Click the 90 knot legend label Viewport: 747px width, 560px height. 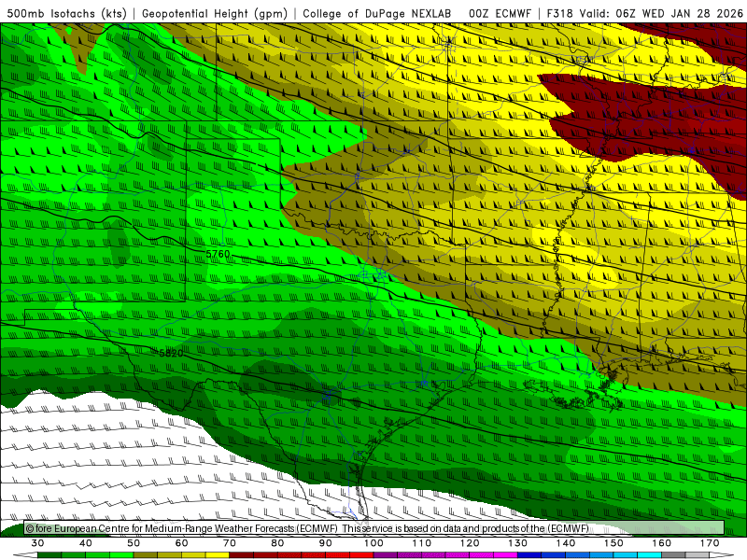coord(326,543)
